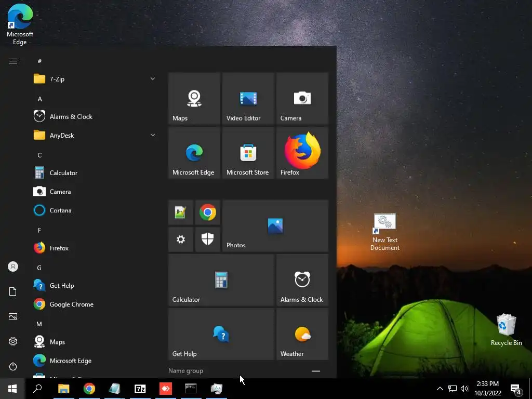Open Pictures from Start sidebar
This screenshot has height=399, width=532.
point(13,316)
